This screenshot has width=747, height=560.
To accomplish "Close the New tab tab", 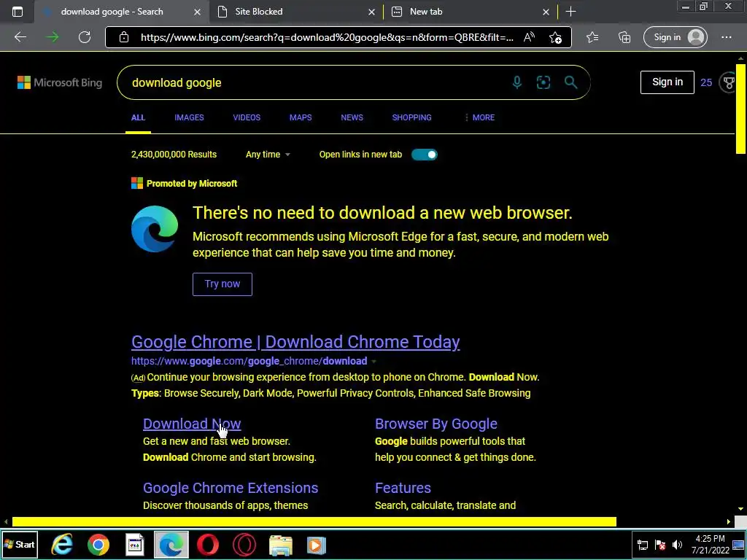I will pyautogui.click(x=546, y=12).
